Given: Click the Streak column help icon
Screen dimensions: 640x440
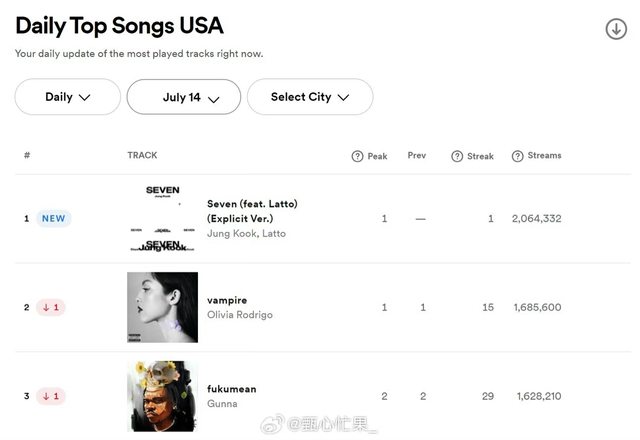Looking at the screenshot, I should 457,156.
